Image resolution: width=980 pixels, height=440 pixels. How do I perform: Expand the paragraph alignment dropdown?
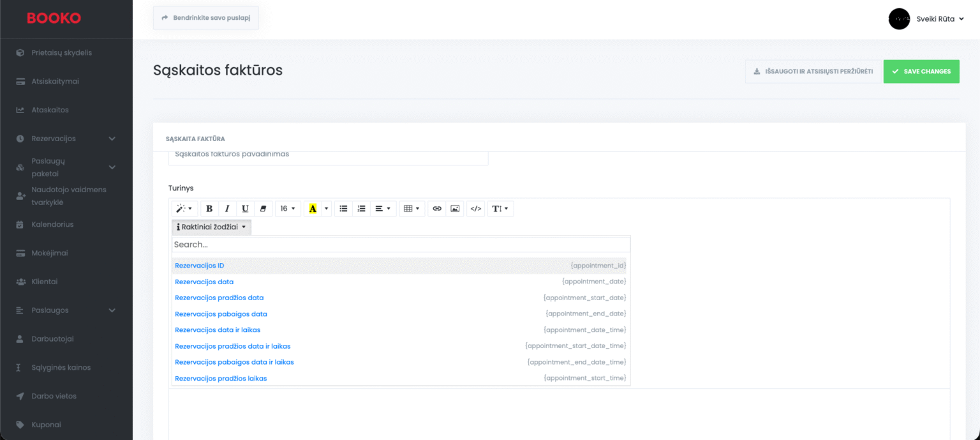click(383, 209)
